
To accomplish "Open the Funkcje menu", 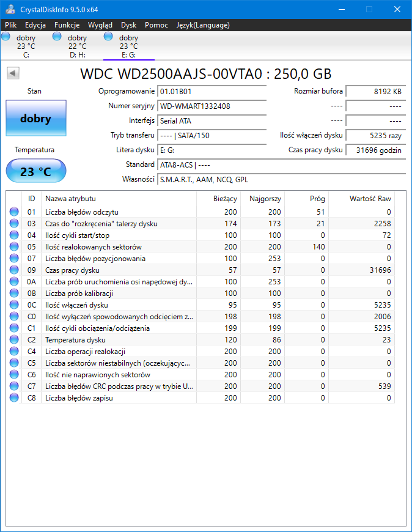I will 67,25.
